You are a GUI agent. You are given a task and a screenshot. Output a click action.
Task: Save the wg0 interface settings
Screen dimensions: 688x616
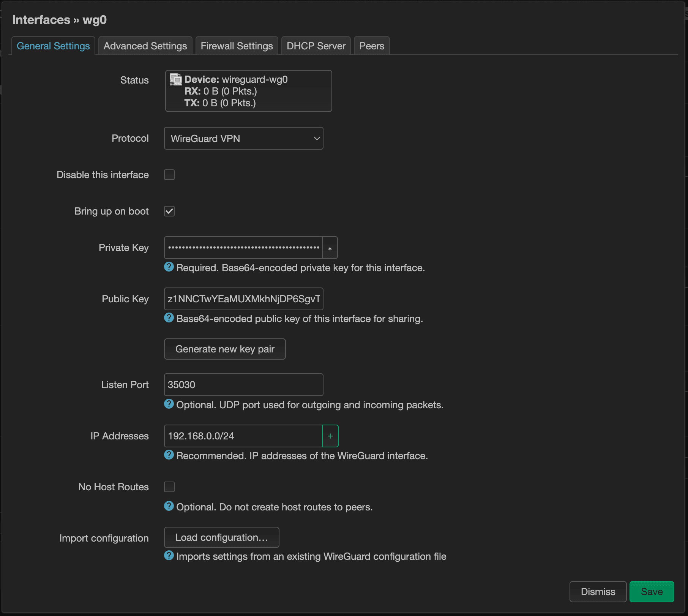click(652, 592)
